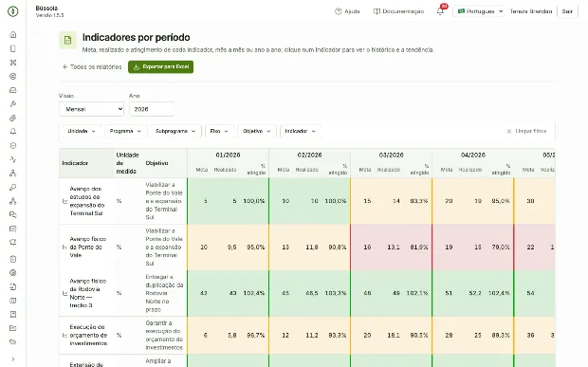This screenshot has height=367, width=588.
Task: Select the columns layout icon in the sidebar
Action: click(12, 301)
